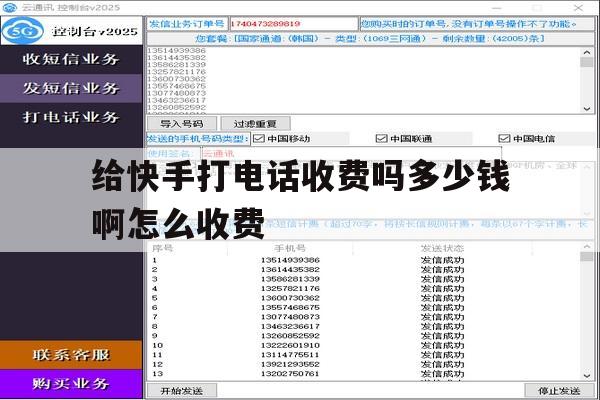Select row with 13921293552 in results

point(364,364)
